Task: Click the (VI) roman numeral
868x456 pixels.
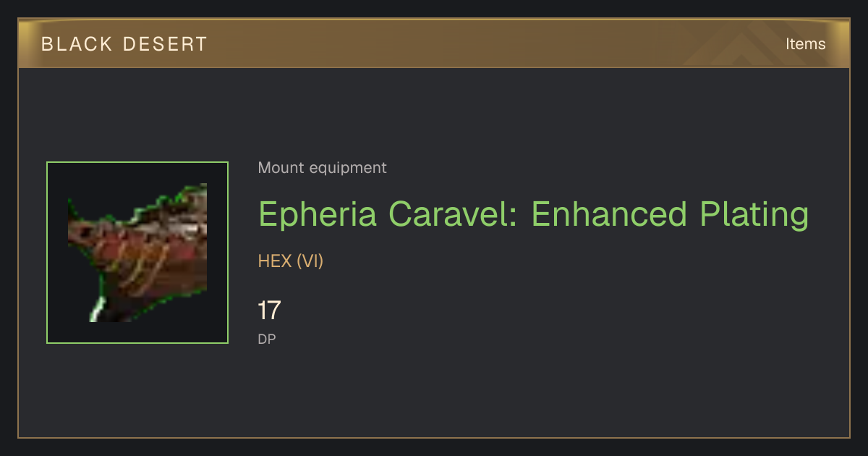Action: click(x=310, y=261)
